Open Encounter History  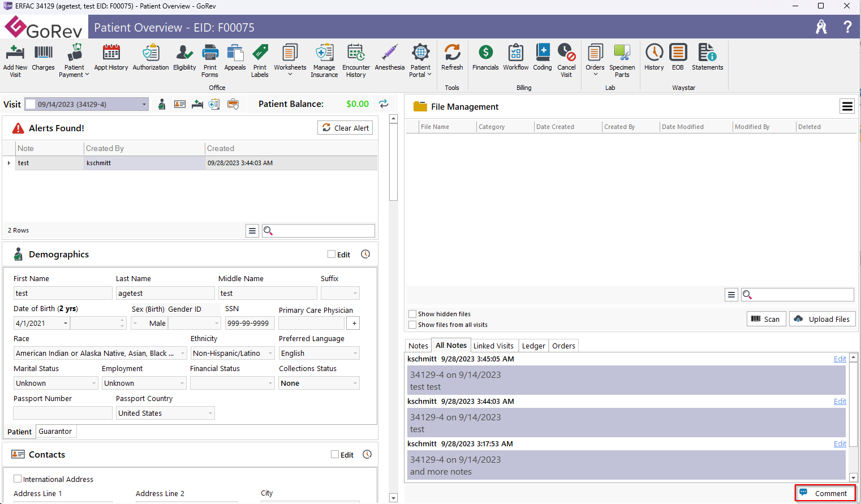coord(356,61)
